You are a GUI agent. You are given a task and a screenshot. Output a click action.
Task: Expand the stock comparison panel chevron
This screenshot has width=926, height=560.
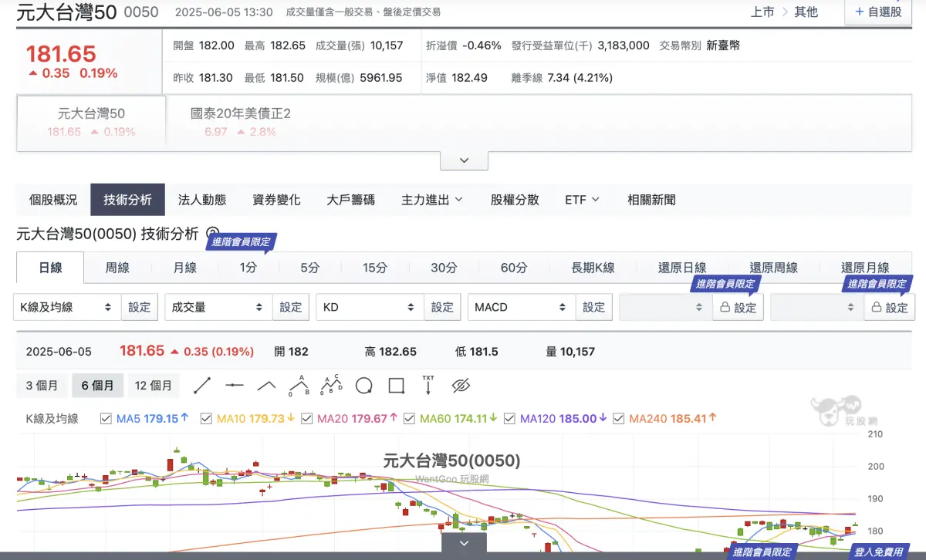click(x=464, y=160)
